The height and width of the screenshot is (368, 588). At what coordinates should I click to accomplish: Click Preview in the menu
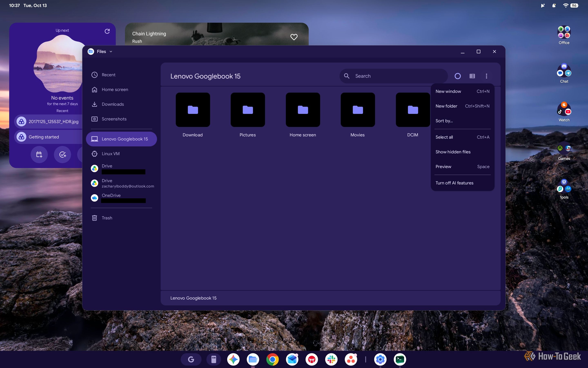pos(462,166)
